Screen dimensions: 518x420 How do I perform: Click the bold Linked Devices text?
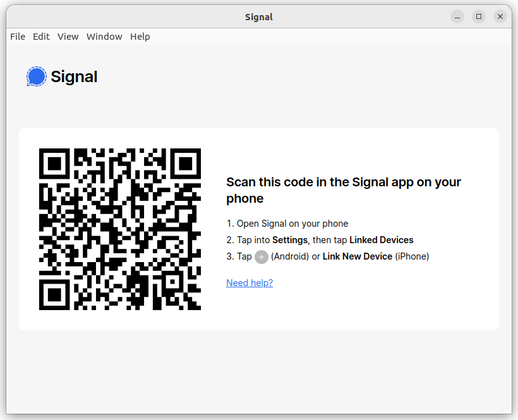(x=381, y=240)
